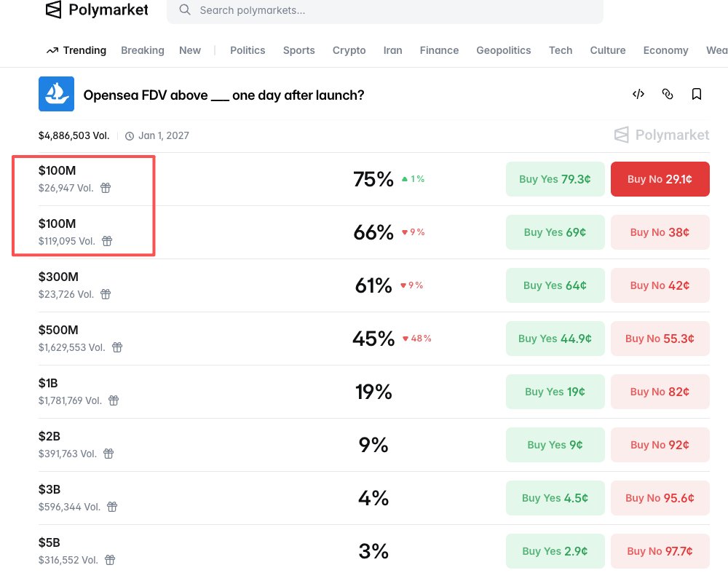Click the rewards gift icon in the $500M row
Image resolution: width=728 pixels, height=581 pixels.
click(117, 347)
